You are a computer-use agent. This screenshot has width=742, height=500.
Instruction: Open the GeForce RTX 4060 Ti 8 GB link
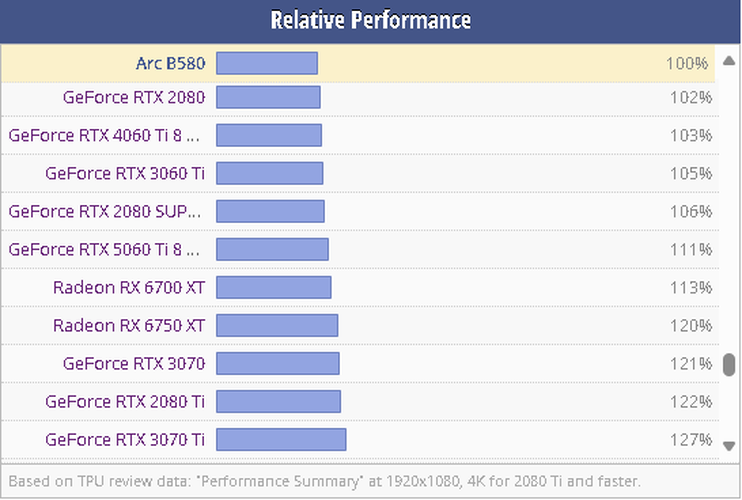click(104, 135)
